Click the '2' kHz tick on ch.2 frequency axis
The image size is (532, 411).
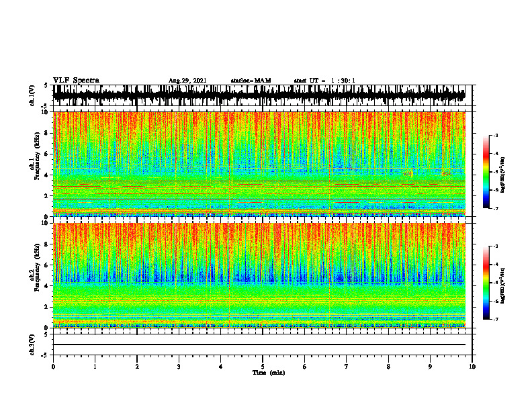pos(47,307)
